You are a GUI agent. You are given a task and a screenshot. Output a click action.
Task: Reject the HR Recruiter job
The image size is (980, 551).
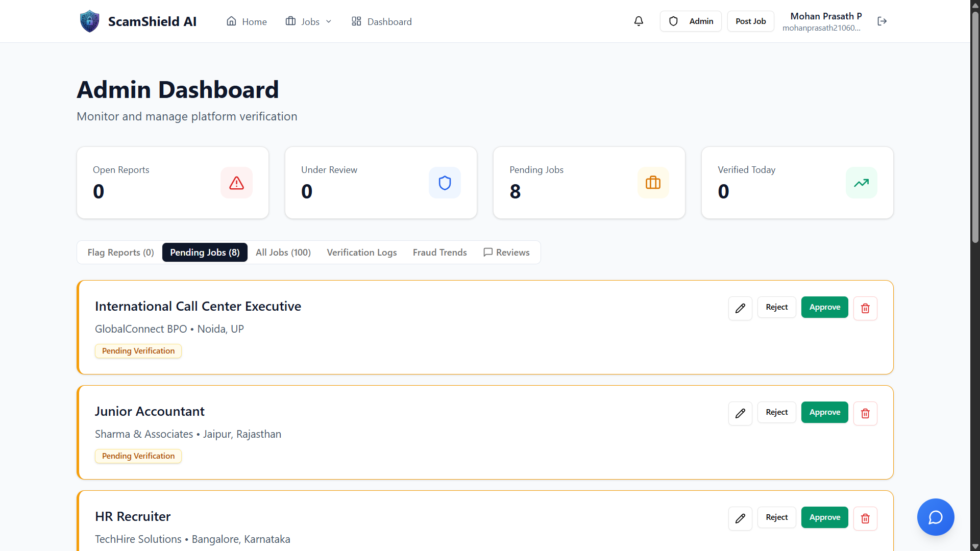[x=776, y=517]
